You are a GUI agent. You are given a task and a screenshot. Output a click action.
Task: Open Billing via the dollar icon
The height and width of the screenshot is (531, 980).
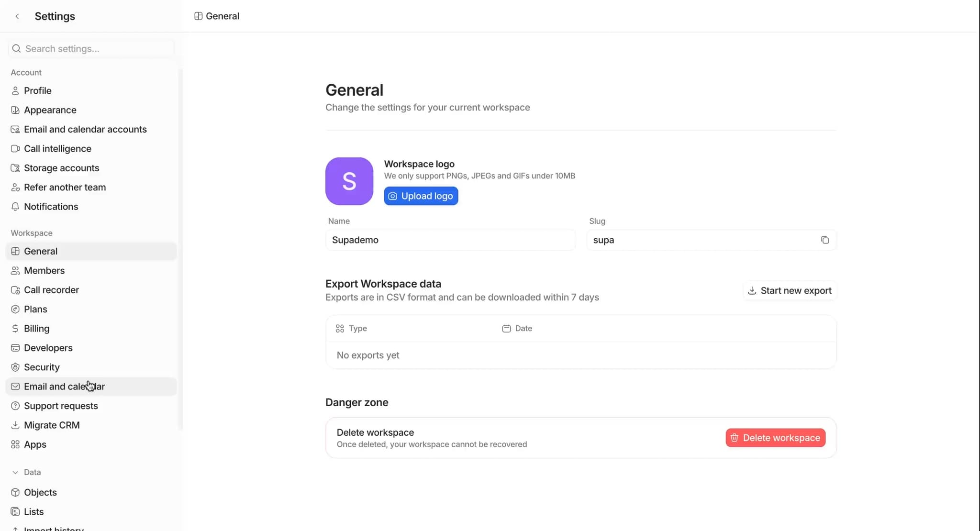click(15, 328)
